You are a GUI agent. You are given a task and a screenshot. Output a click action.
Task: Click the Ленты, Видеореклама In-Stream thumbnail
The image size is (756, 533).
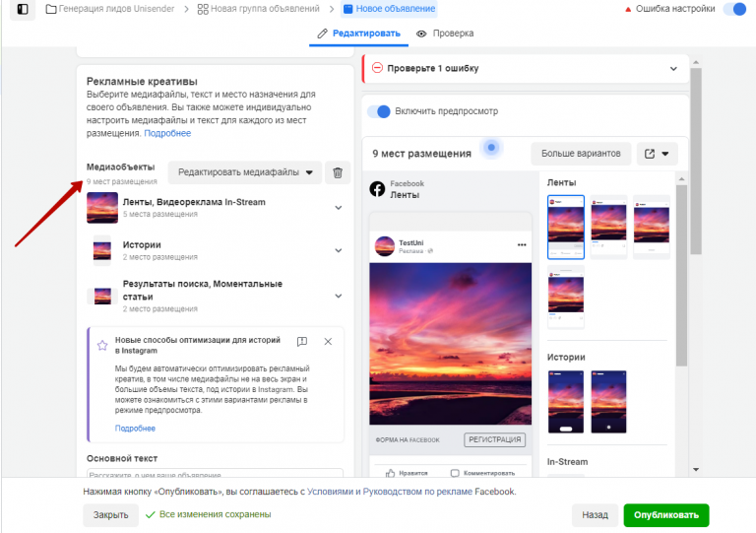click(102, 208)
